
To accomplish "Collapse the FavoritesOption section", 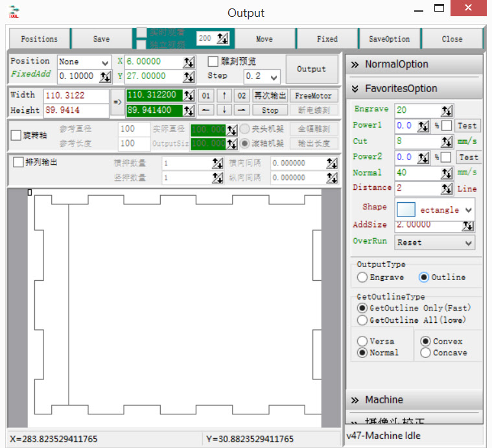I will pos(414,89).
